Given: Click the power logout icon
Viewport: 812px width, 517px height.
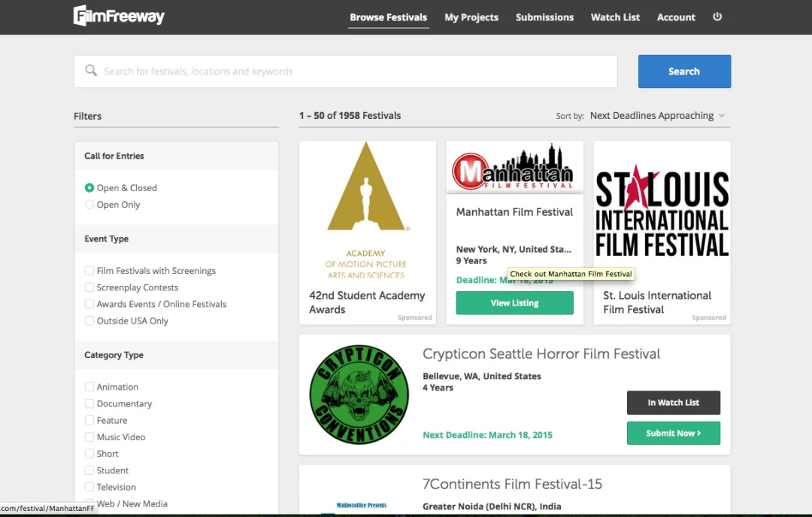Looking at the screenshot, I should (717, 17).
